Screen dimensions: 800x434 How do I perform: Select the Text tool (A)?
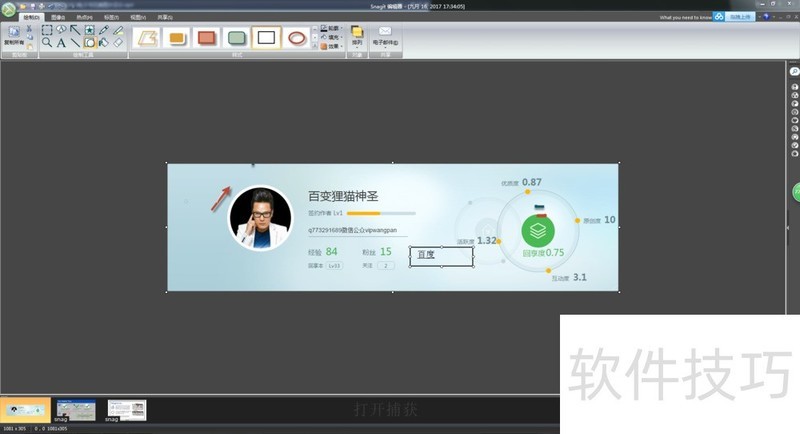[61, 43]
